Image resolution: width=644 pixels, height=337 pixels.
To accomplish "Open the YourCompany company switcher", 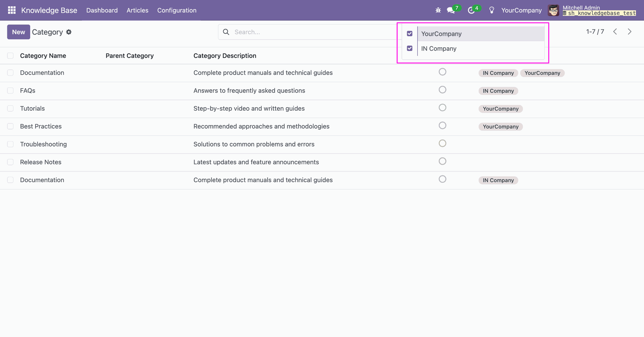I will (x=521, y=10).
